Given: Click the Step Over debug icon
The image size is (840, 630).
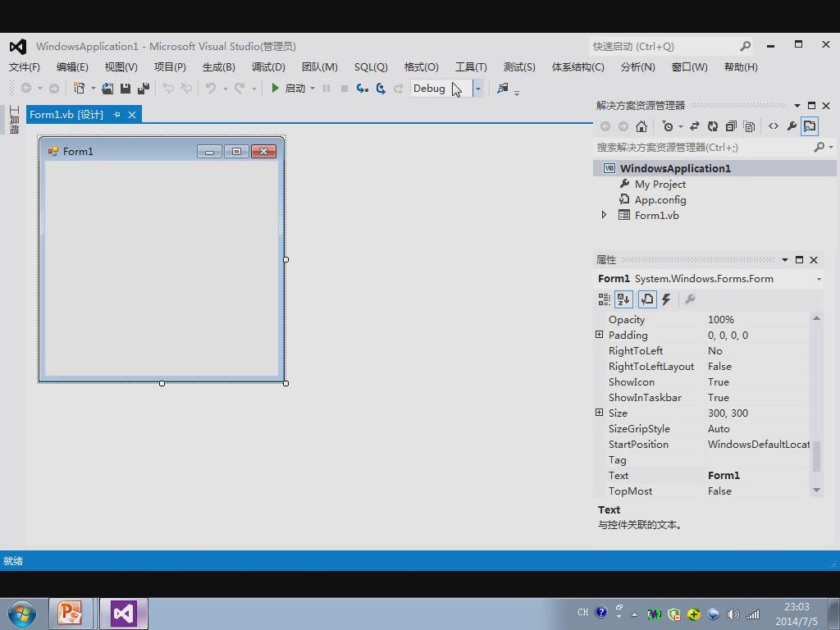Looking at the screenshot, I should click(381, 89).
